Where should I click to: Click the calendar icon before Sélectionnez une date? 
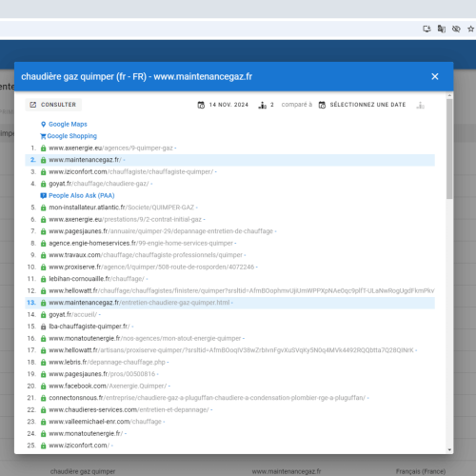[322, 105]
